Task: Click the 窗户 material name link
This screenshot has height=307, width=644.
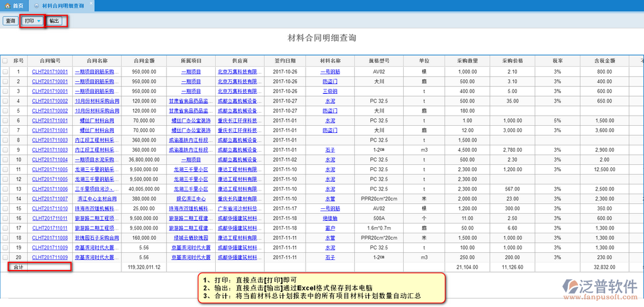Action: (x=330, y=228)
